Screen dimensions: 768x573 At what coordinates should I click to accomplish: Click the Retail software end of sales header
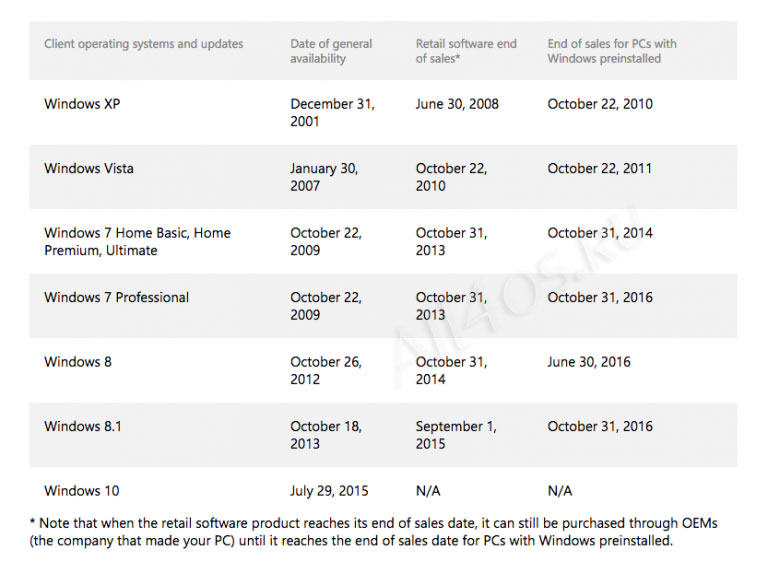466,51
